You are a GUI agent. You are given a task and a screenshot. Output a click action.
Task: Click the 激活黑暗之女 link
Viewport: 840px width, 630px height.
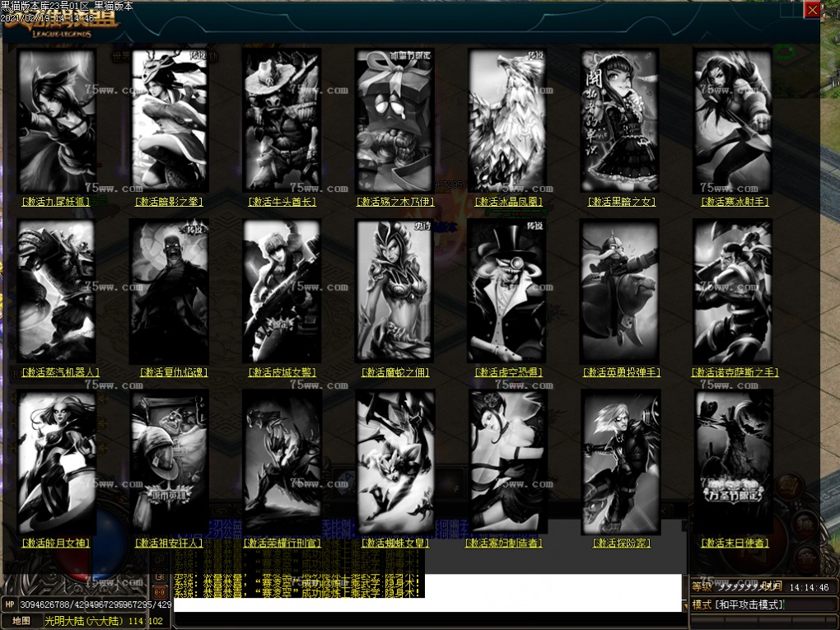pyautogui.click(x=622, y=202)
